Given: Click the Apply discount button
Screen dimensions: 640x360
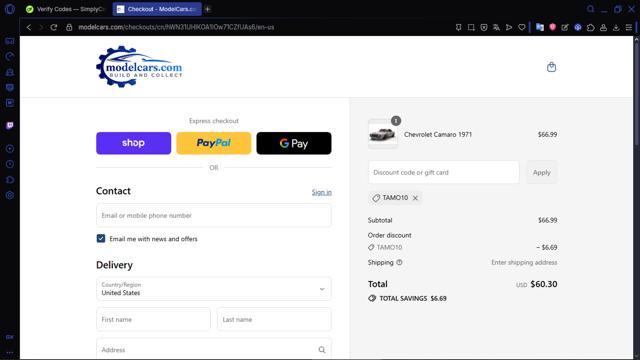Looking at the screenshot, I should tap(542, 172).
